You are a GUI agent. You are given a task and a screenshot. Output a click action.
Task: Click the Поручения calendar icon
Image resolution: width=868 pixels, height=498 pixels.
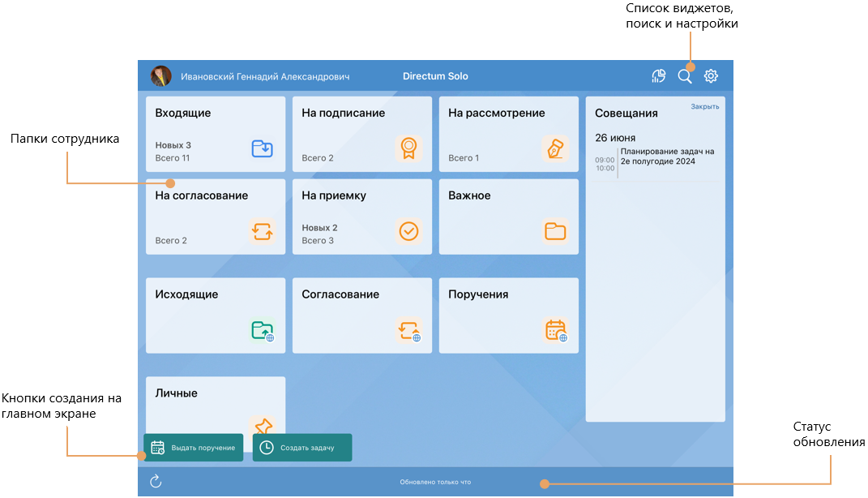[555, 330]
